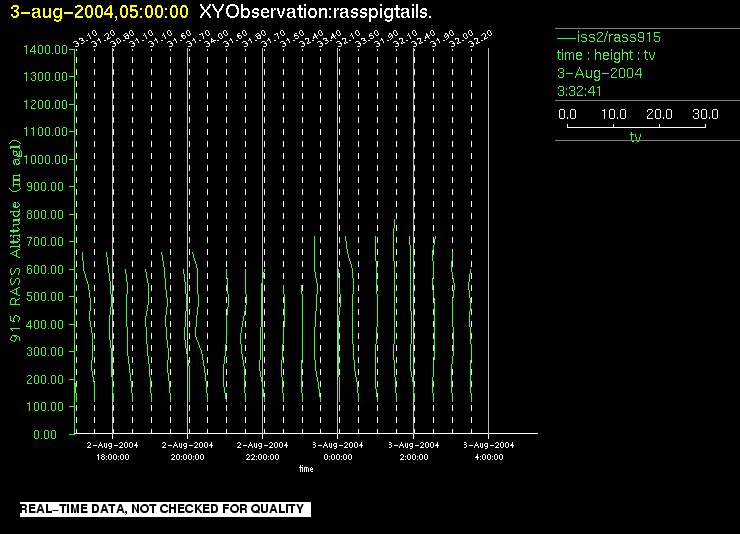Screen dimensions: 740x534
Task: Click the profile top value '30.80'
Action: click(122, 40)
